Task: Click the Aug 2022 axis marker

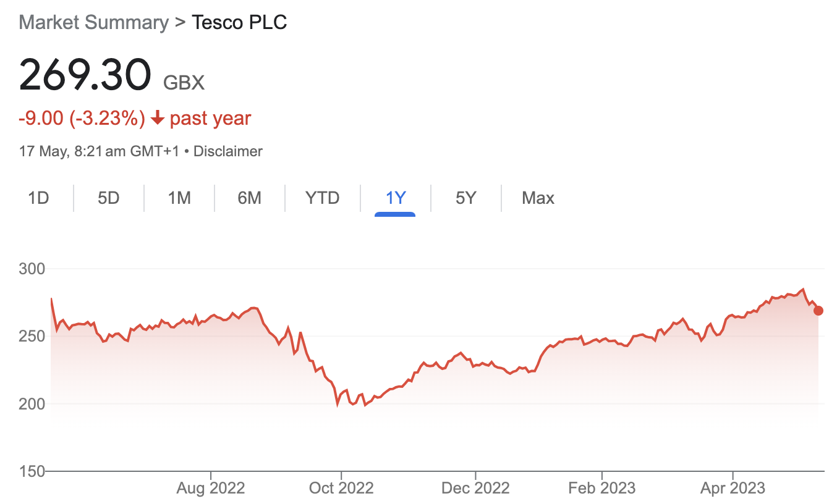Action: [x=211, y=489]
